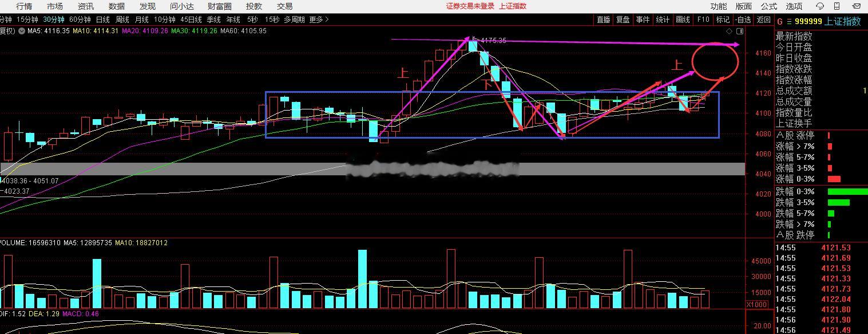Click the 上证换手 row
868x334 pixels.
821,123
